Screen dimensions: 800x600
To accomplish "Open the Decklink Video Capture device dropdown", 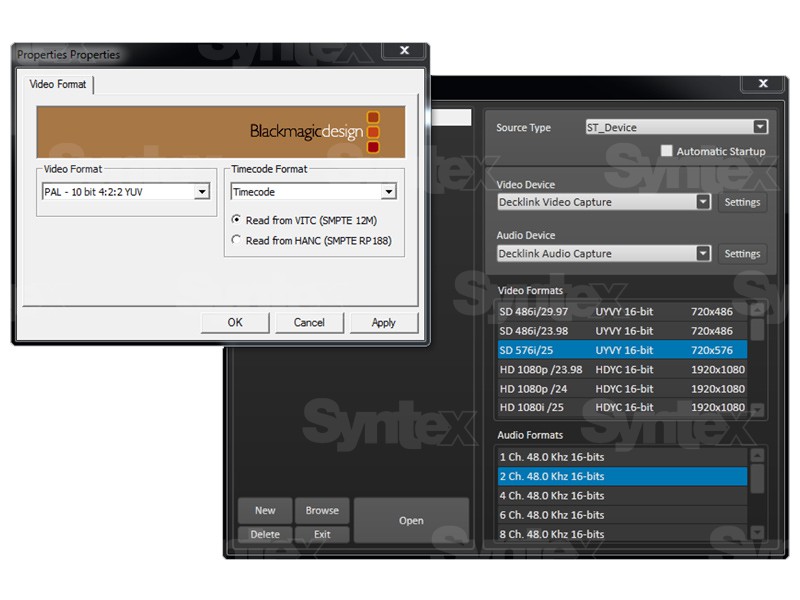I will pyautogui.click(x=703, y=202).
